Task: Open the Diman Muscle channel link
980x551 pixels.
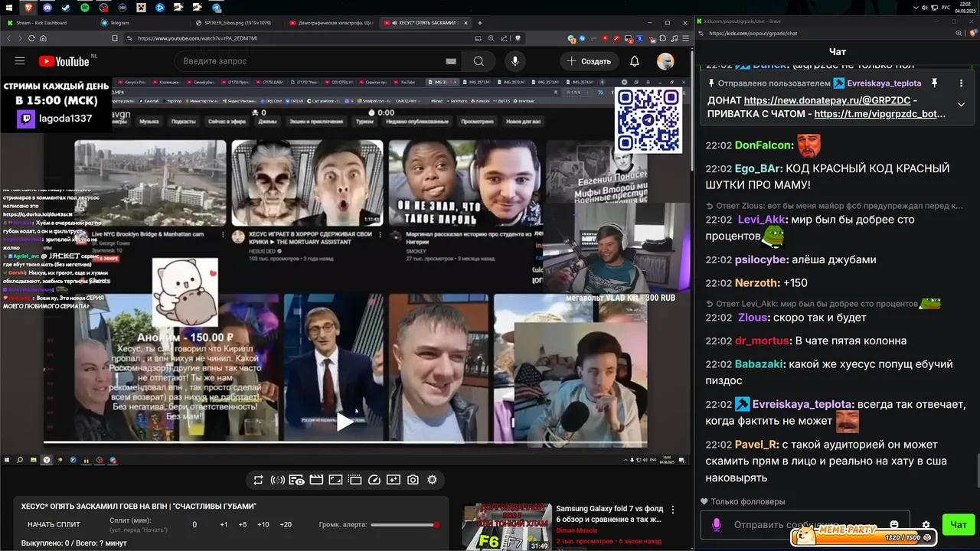Action: click(576, 530)
